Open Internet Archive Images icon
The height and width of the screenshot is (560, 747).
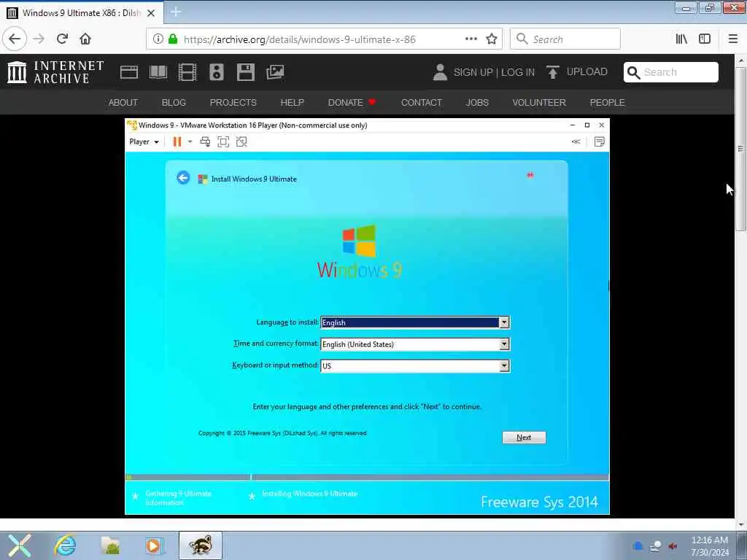[x=275, y=72]
